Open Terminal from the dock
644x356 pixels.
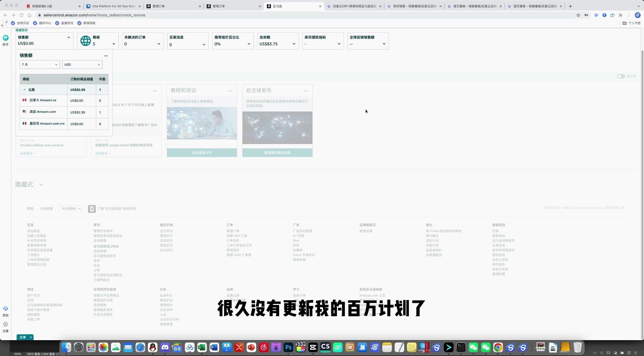[461, 347]
